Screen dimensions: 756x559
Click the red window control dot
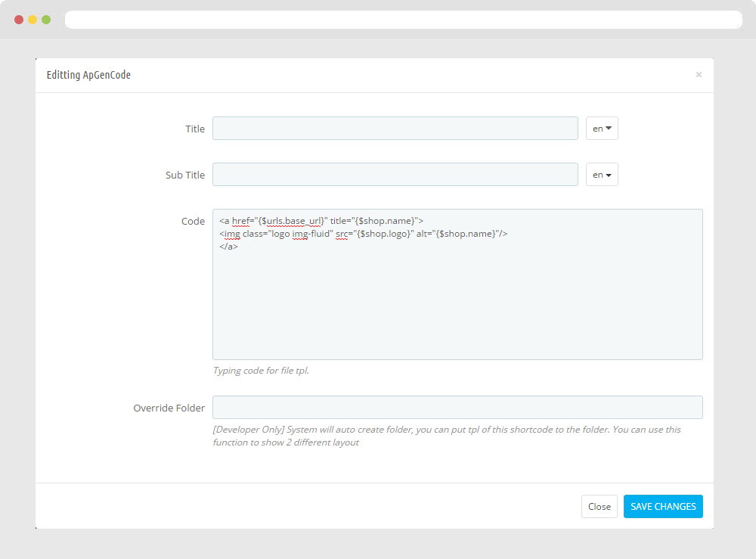coord(19,20)
